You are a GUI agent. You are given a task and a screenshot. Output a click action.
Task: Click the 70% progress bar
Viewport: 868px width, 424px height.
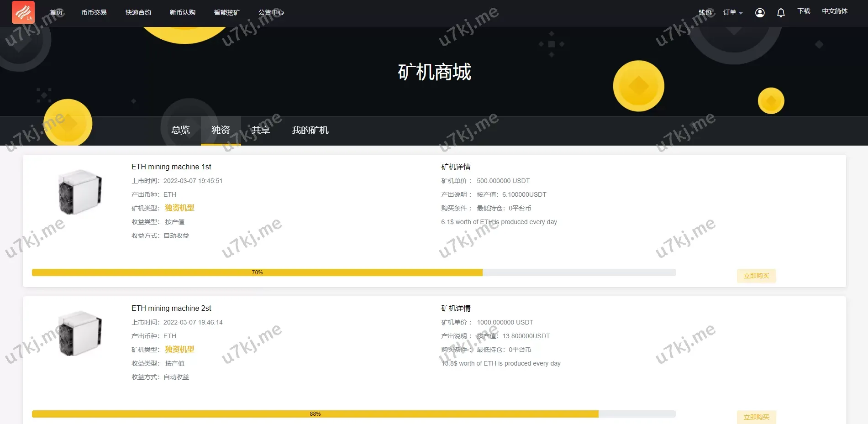pyautogui.click(x=354, y=272)
